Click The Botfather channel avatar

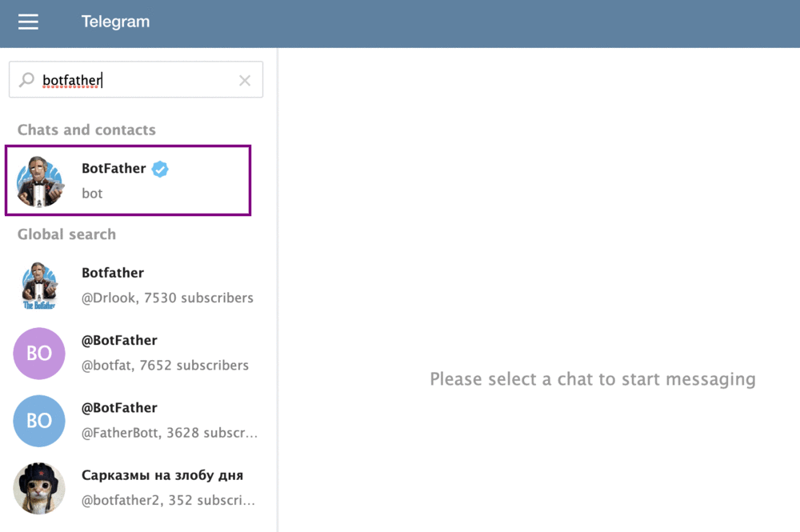[39, 286]
